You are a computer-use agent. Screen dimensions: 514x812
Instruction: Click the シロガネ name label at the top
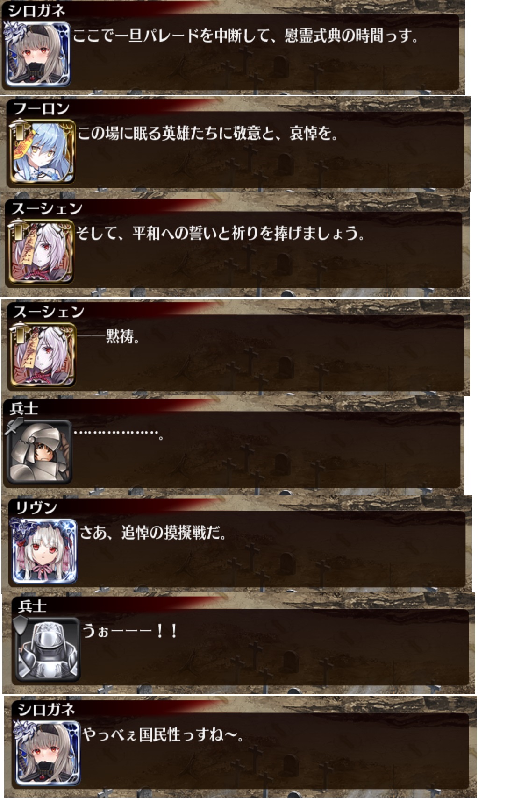point(36,10)
